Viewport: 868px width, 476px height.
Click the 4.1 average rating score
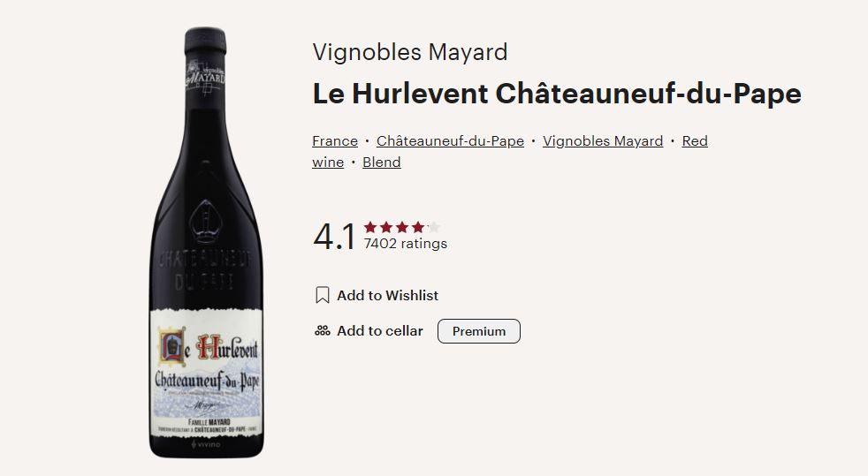[x=334, y=237]
